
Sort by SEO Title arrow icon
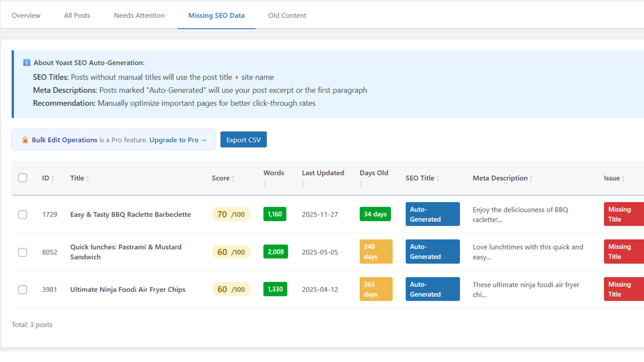click(438, 179)
